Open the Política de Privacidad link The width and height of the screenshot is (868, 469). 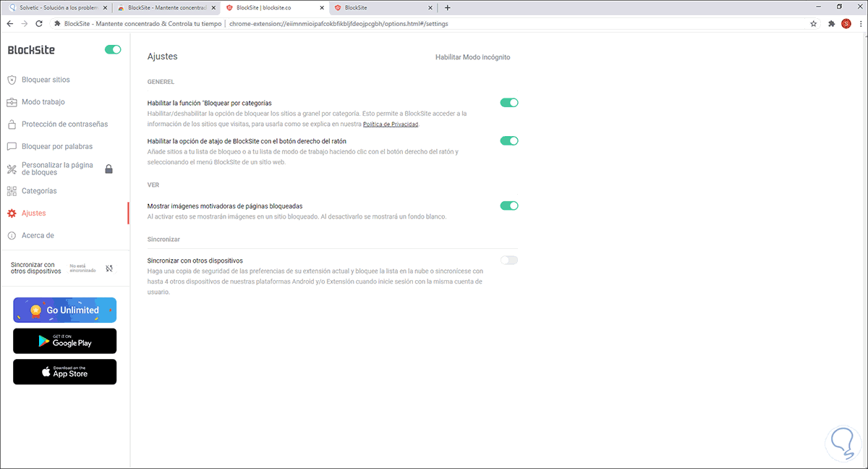(391, 124)
